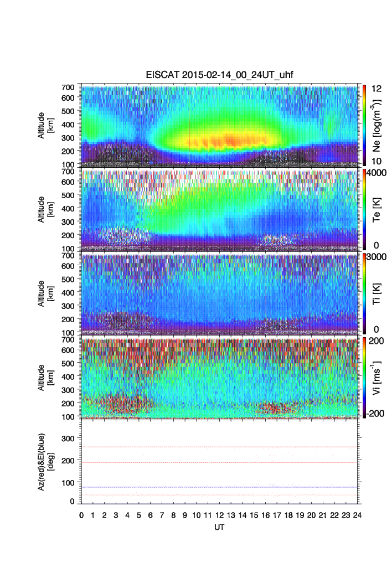The image size is (392, 588).
Task: Select the Ne electron density color bar
Action: (364, 125)
